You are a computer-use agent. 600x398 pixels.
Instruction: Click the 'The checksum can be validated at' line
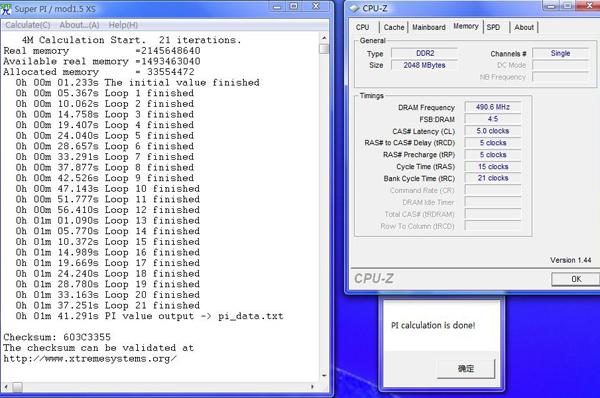[99, 348]
